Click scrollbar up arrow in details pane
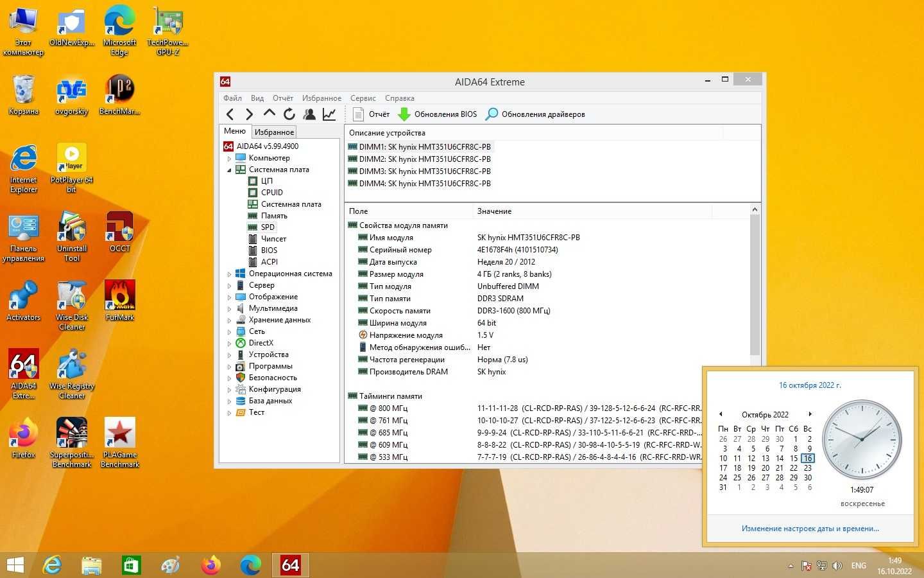Screen dimensions: 924x578 [755, 210]
